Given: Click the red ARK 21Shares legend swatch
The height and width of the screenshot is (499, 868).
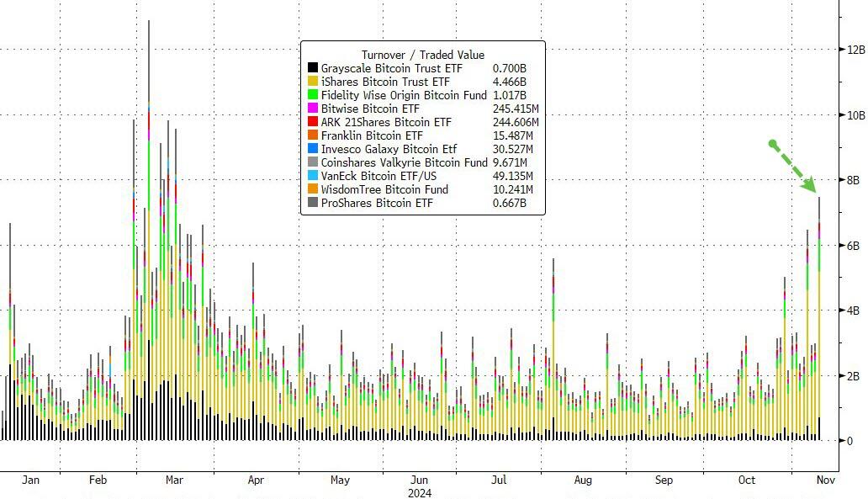Looking at the screenshot, I should coord(313,122).
